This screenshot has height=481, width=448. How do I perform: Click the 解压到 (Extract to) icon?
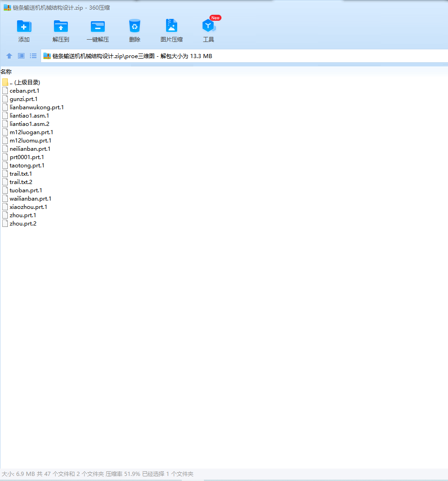pyautogui.click(x=61, y=26)
